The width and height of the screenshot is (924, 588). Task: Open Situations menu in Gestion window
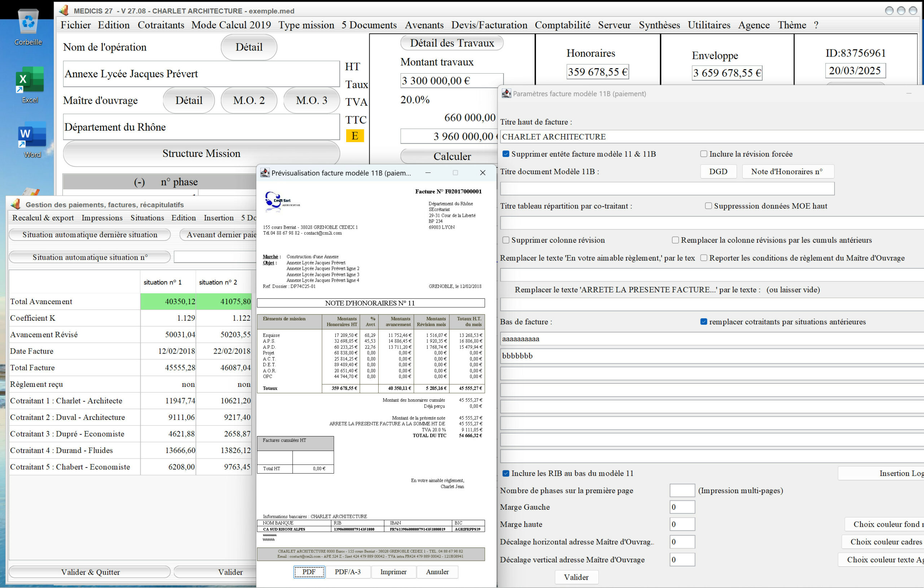(x=147, y=218)
